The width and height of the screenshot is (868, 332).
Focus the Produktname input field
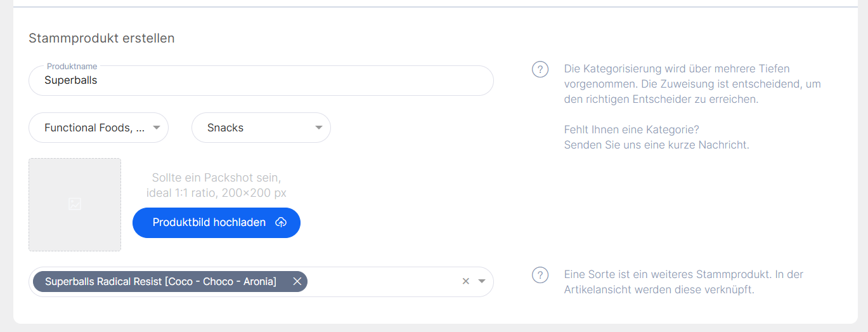click(x=260, y=81)
